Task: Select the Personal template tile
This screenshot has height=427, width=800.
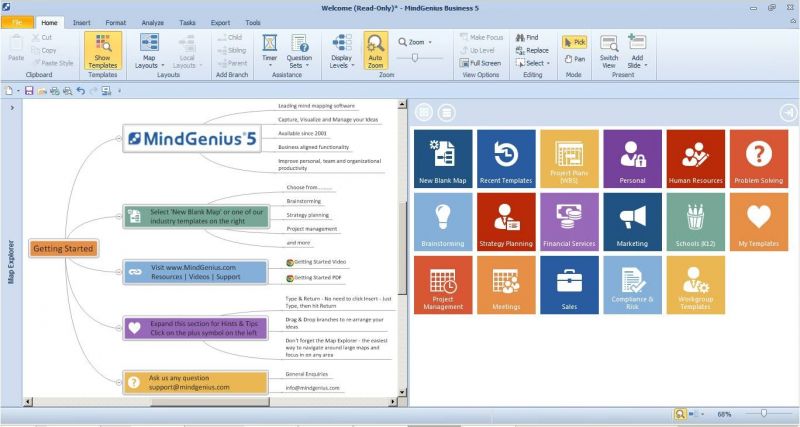Action: [x=633, y=159]
